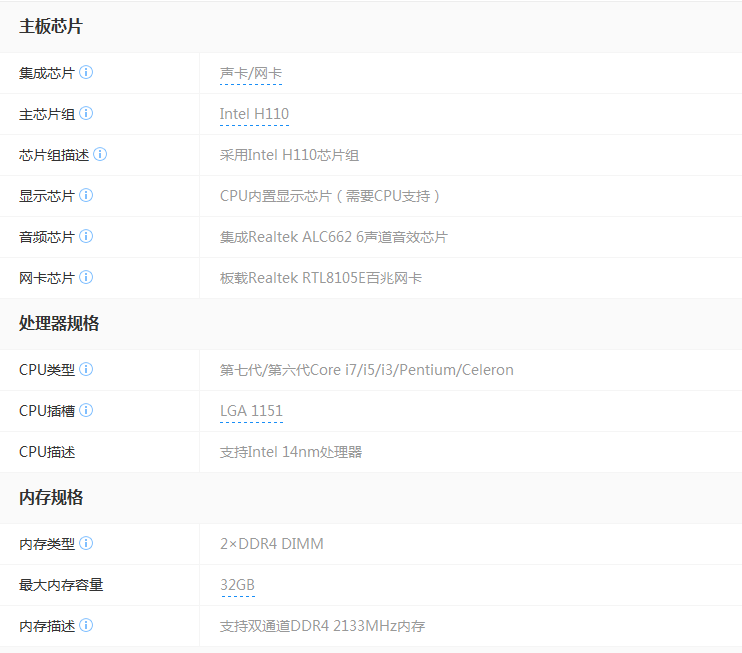742x653 pixels.
Task: Click info icon beside CPU插槽
Action: click(x=86, y=410)
